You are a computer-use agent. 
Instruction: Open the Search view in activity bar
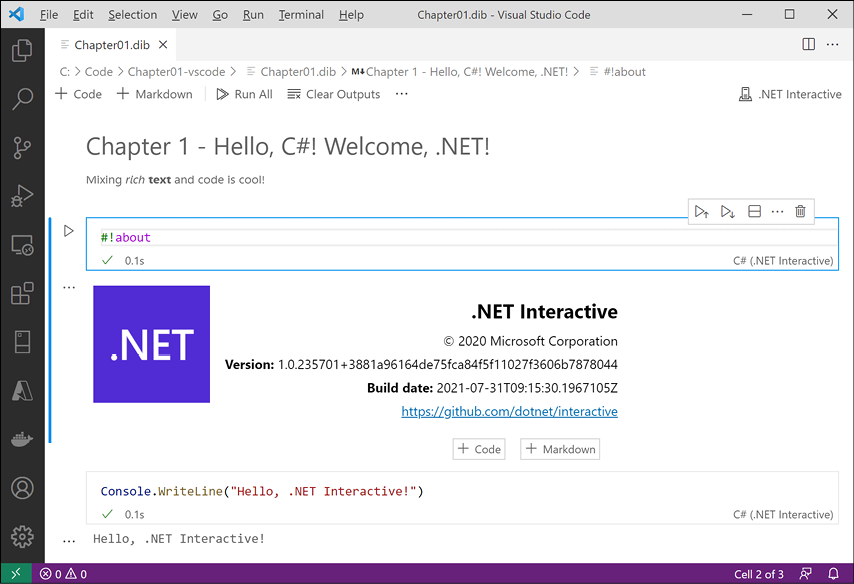click(x=22, y=99)
